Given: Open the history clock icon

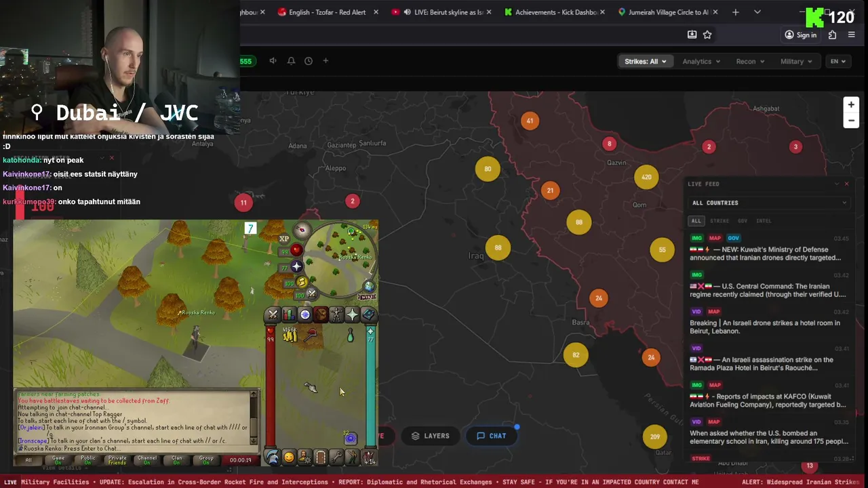Looking at the screenshot, I should pos(309,61).
